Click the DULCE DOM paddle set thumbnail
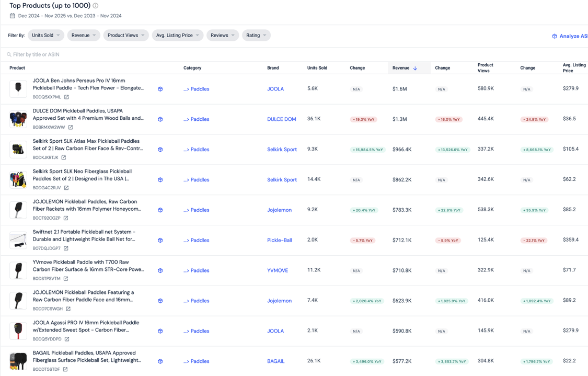The height and width of the screenshot is (376, 588). click(18, 119)
